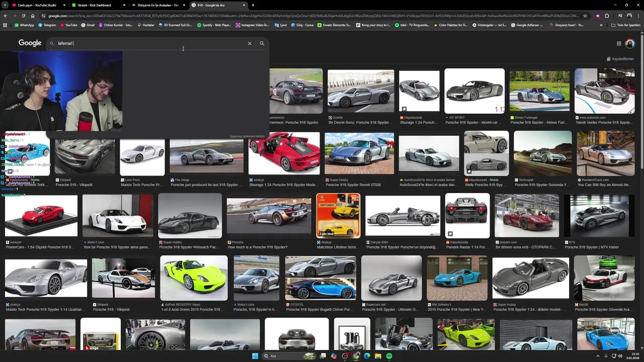Open the yellow Matchbox Lifetime Series image
Viewport: 644px width, 362px height.
(338, 216)
